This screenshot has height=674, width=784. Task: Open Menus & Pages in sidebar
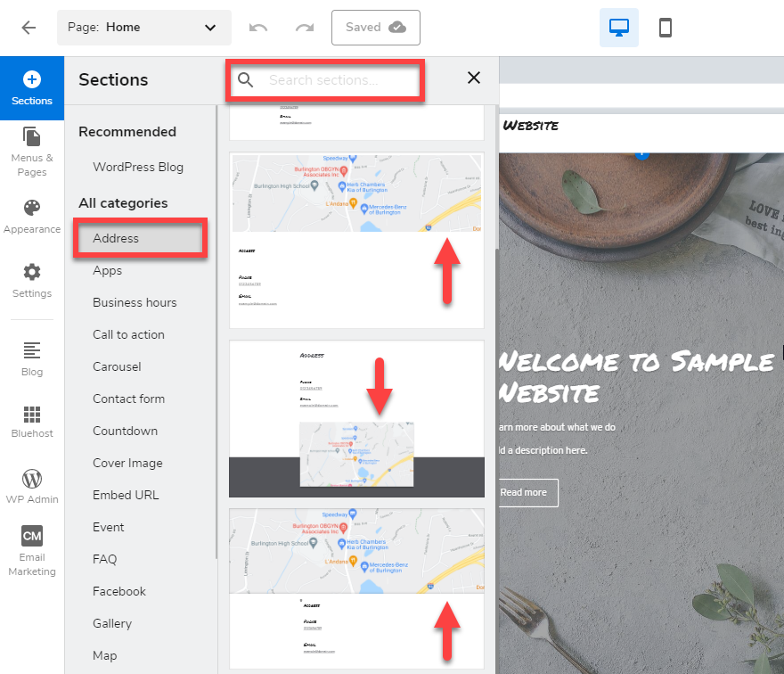[32, 151]
